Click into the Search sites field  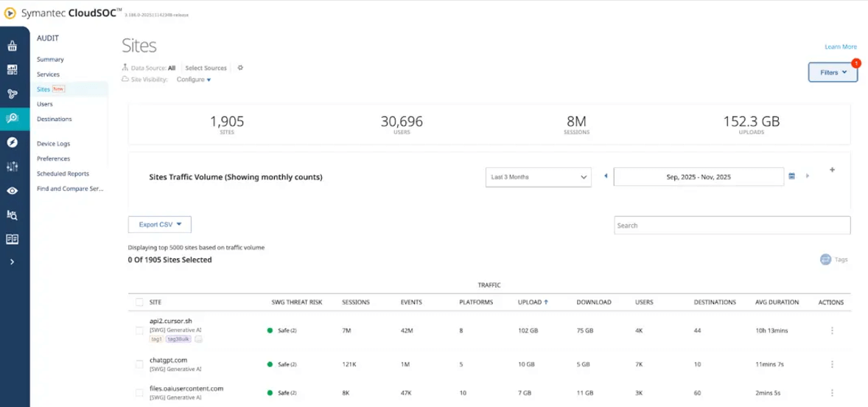732,226
